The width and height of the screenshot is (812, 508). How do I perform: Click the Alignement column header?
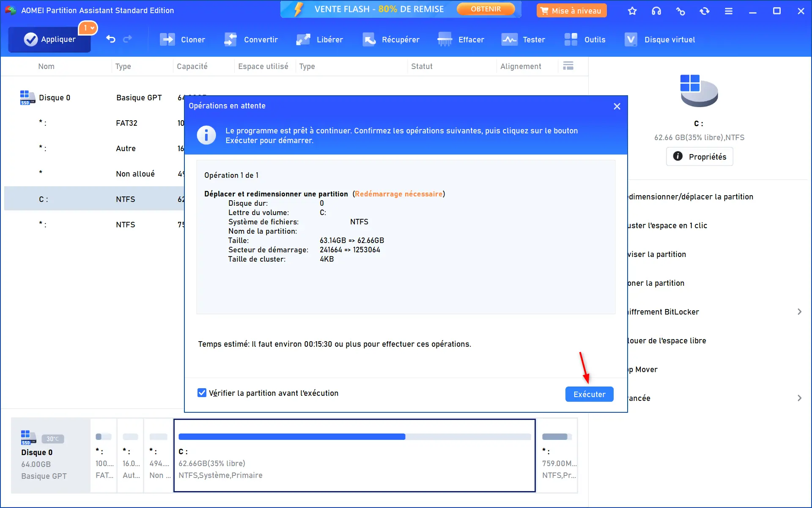(521, 66)
